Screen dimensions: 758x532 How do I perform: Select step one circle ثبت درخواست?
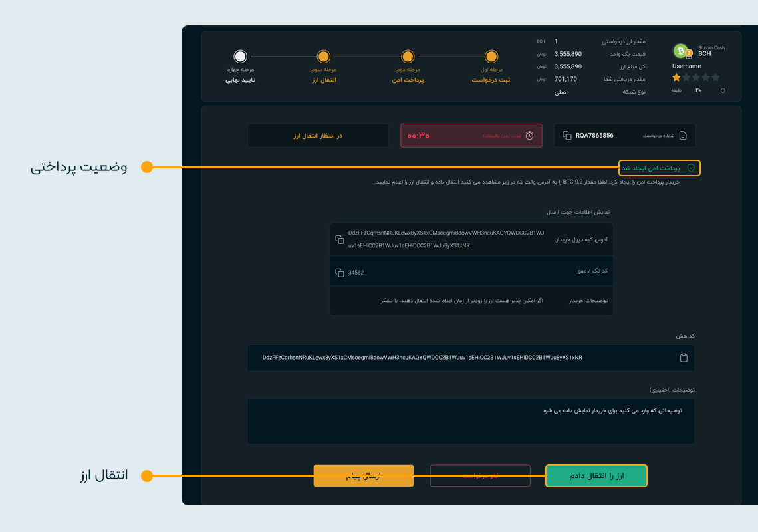(491, 57)
